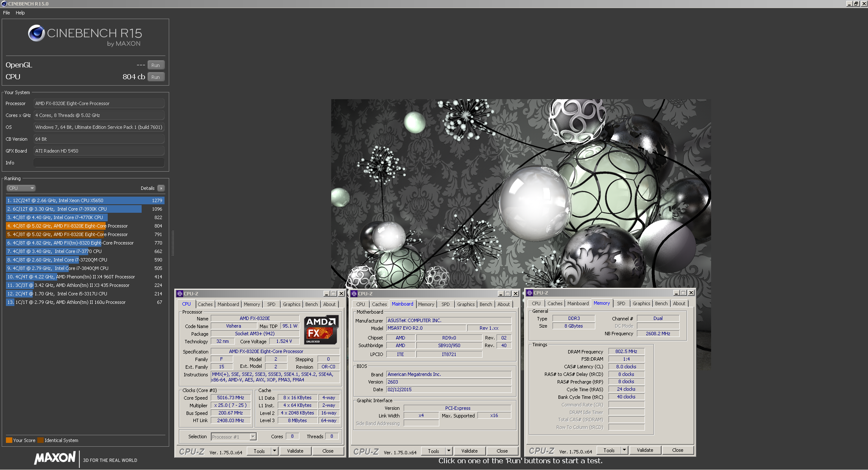Click the Core Speed value 5016.73 MHz
Viewport: 868px width, 470px height.
[231, 398]
